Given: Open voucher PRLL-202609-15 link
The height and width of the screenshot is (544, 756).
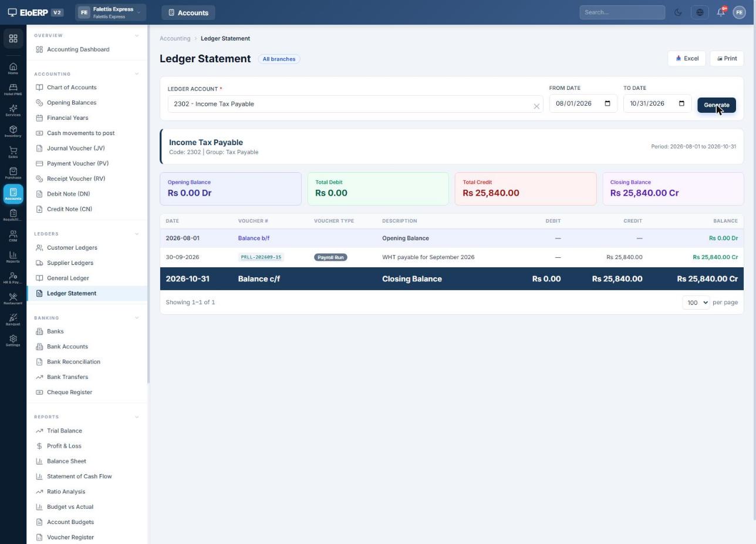Looking at the screenshot, I should tap(261, 257).
